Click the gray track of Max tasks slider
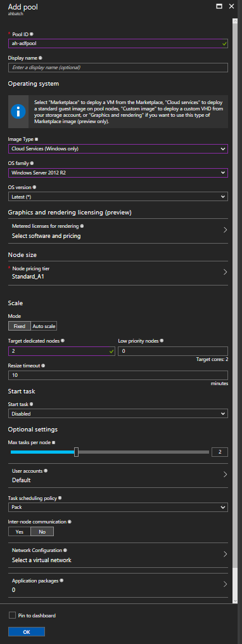Screen dimensions: 242x644 pyautogui.click(x=144, y=452)
